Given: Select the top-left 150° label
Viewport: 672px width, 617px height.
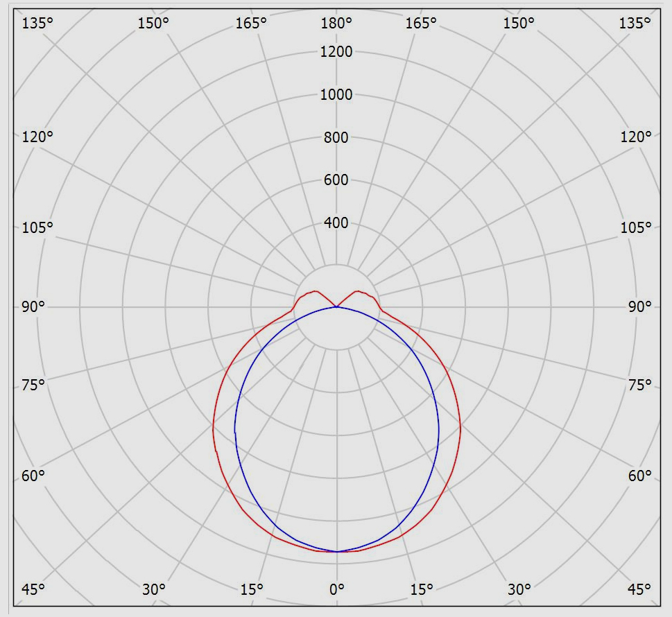Looking at the screenshot, I should tap(153, 24).
